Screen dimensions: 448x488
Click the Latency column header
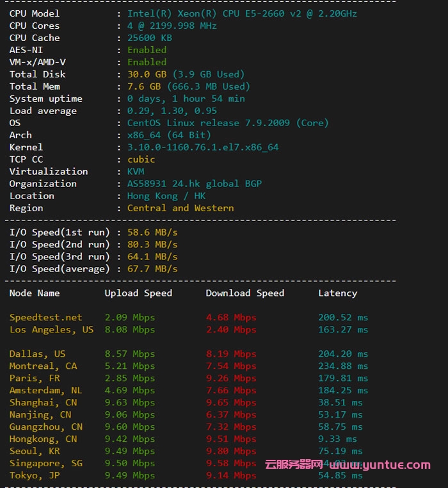[337, 293]
